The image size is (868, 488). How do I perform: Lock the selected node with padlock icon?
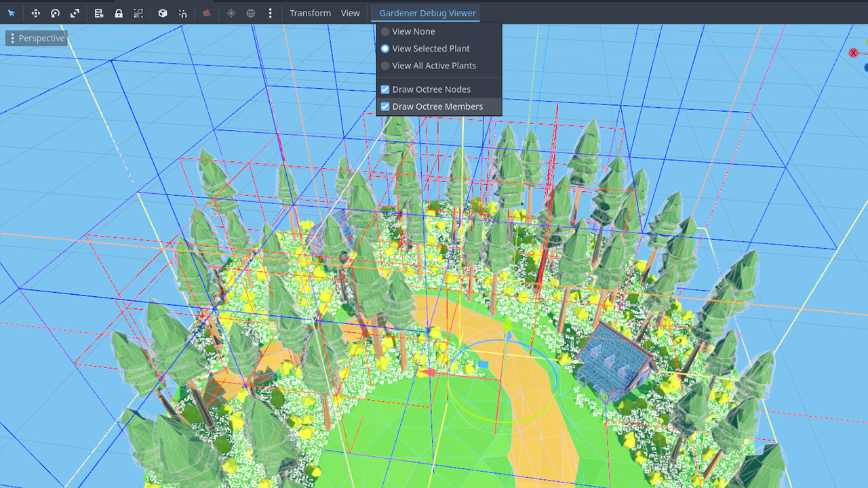pos(119,13)
